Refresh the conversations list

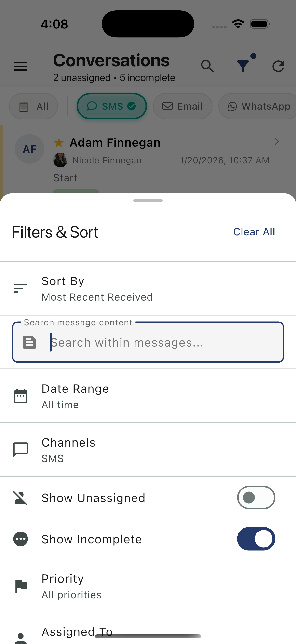pos(278,66)
